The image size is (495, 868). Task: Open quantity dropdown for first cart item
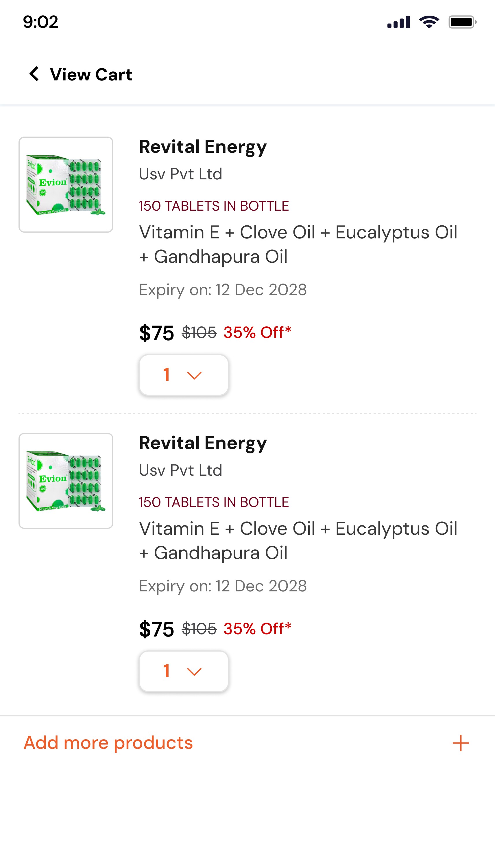[x=184, y=375]
